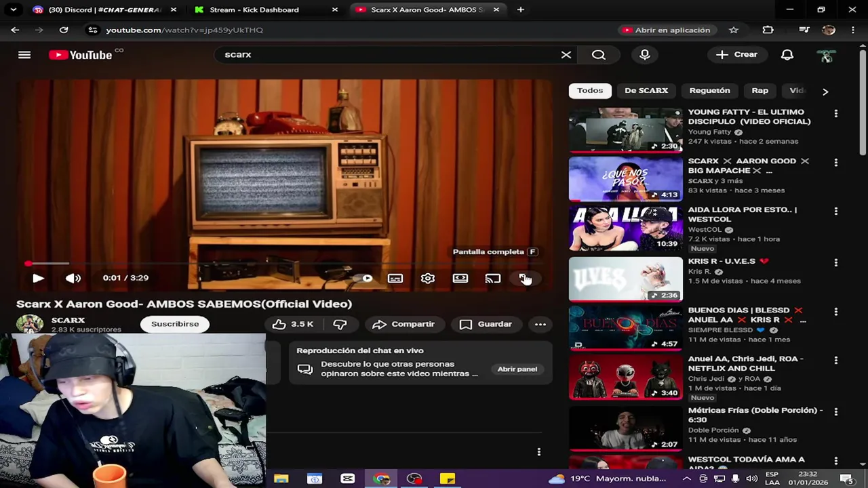This screenshot has width=868, height=488.
Task: Open browser profile avatar
Action: (x=828, y=30)
